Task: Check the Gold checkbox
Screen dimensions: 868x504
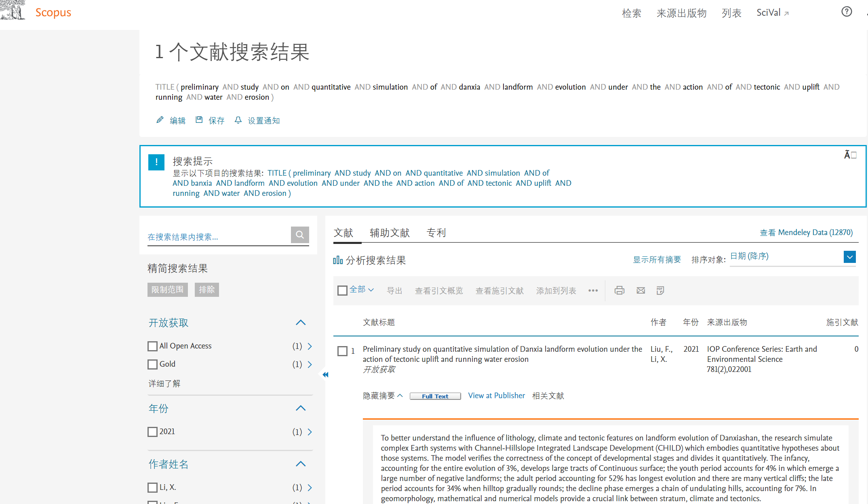Action: tap(152, 364)
